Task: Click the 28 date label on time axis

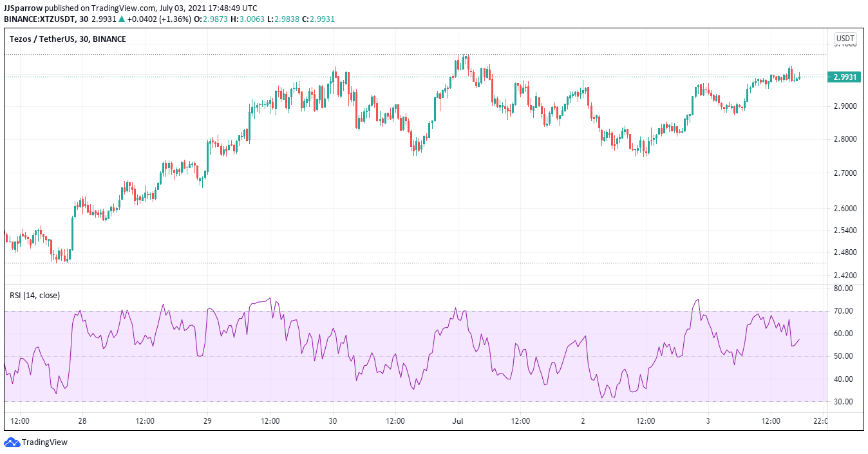Action: tap(82, 421)
